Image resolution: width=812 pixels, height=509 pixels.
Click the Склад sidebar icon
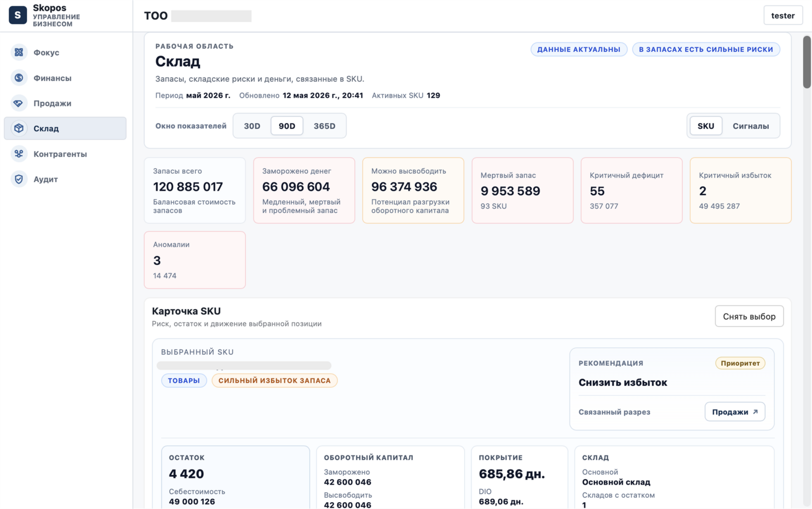click(19, 128)
